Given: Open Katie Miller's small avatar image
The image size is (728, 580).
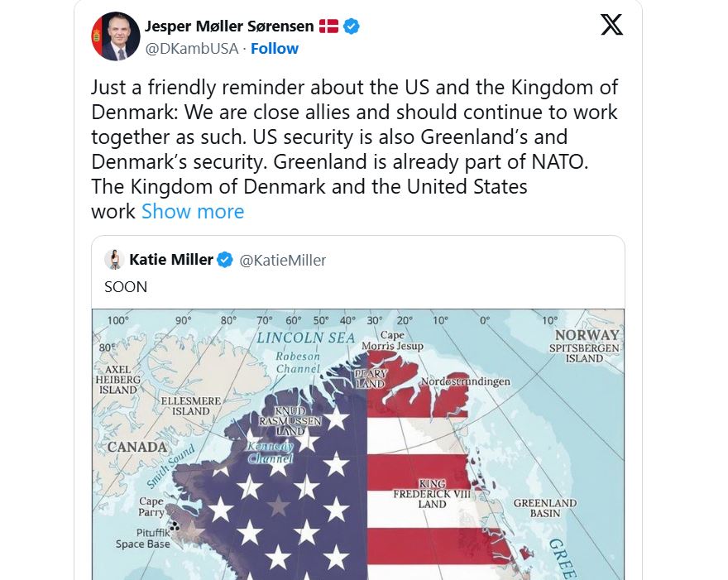Looking at the screenshot, I should [x=114, y=260].
